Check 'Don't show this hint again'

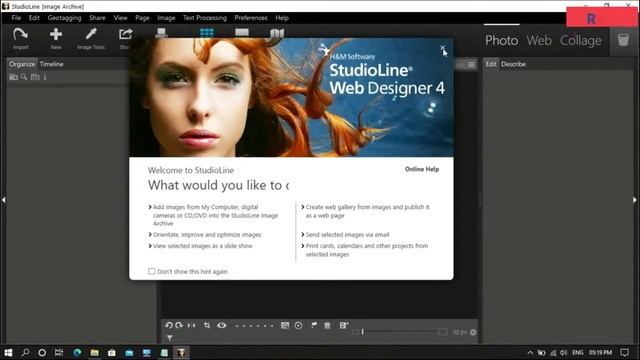click(x=152, y=271)
